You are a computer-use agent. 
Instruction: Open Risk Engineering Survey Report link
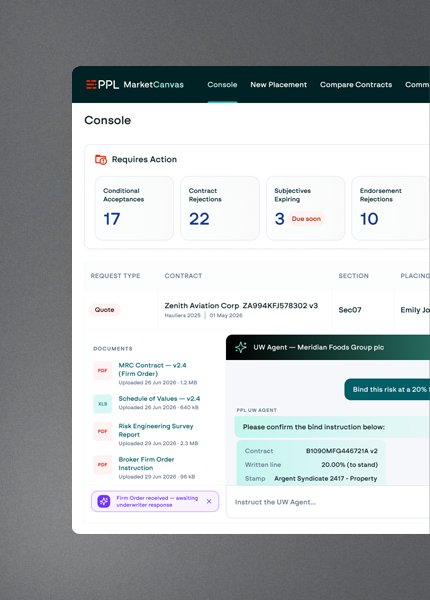click(x=156, y=430)
